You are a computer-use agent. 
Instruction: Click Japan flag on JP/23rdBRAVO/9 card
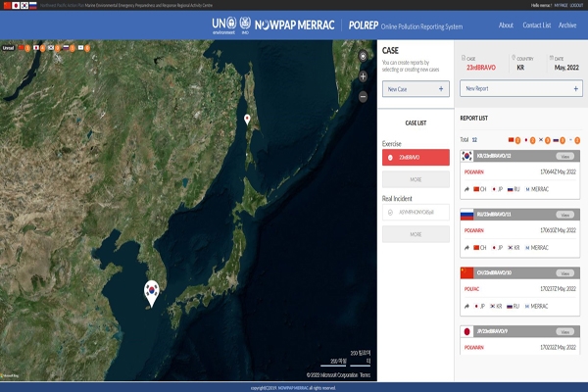tap(466, 331)
